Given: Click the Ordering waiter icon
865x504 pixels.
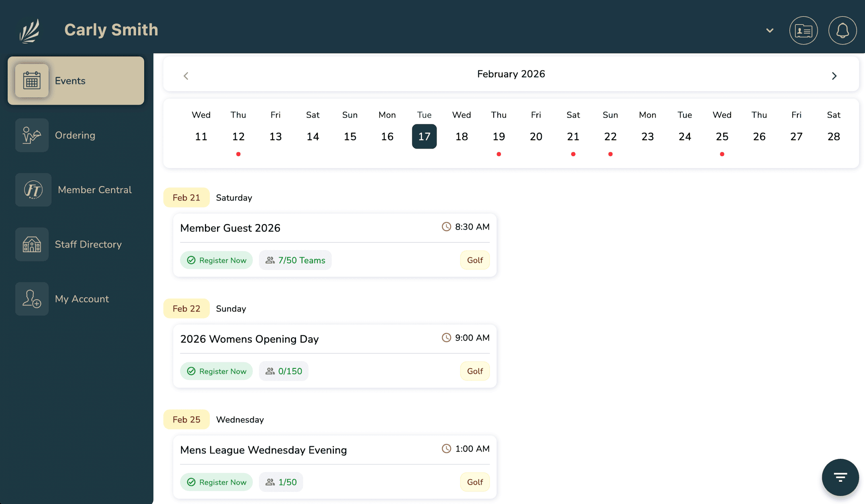Looking at the screenshot, I should [32, 135].
